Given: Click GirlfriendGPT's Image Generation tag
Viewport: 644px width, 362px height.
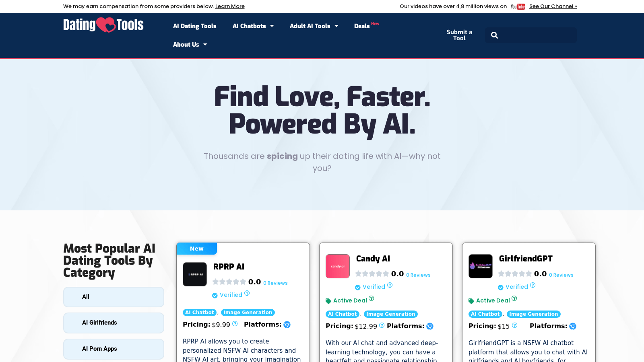Looking at the screenshot, I should (534, 314).
